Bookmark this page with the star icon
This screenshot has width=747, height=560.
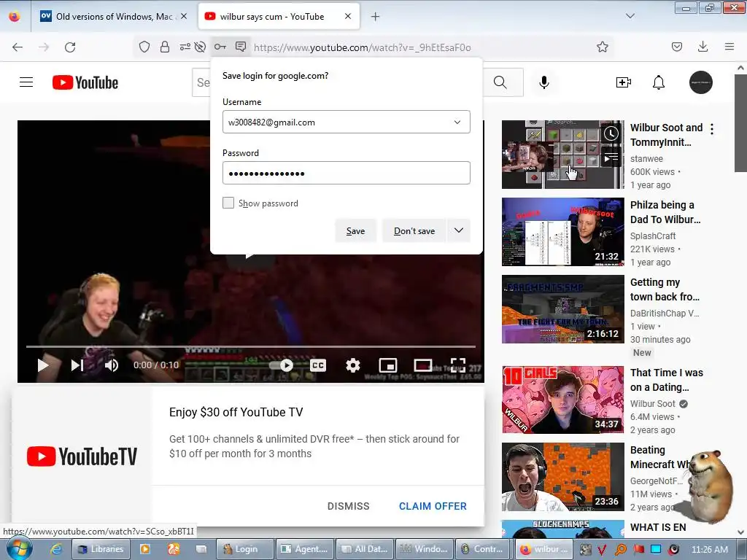click(602, 47)
